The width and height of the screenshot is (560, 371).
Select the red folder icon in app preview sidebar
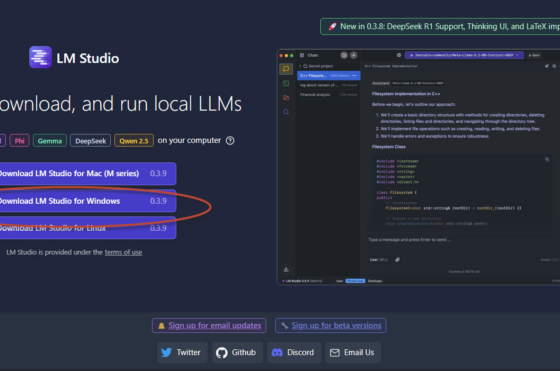[x=286, y=97]
